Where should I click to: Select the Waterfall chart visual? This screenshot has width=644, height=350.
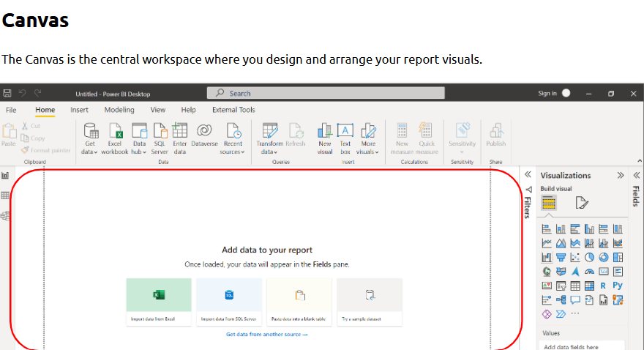(547, 258)
